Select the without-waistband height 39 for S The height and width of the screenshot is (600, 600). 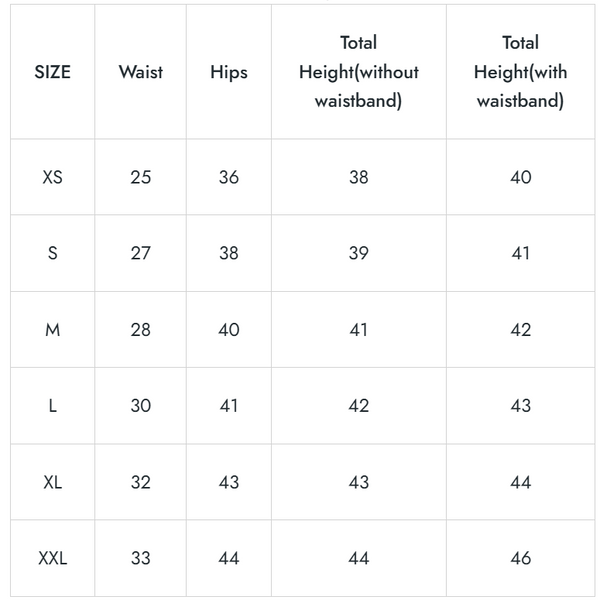pos(358,253)
